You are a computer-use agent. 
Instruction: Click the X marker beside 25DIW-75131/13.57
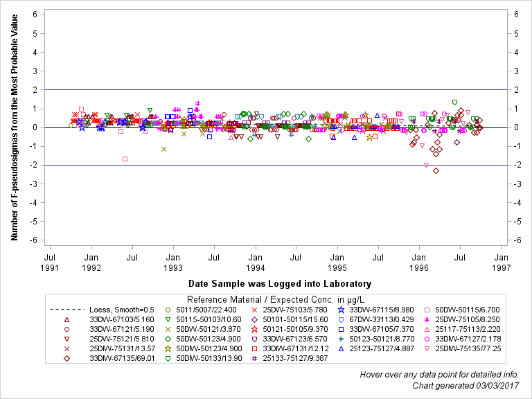(66, 349)
